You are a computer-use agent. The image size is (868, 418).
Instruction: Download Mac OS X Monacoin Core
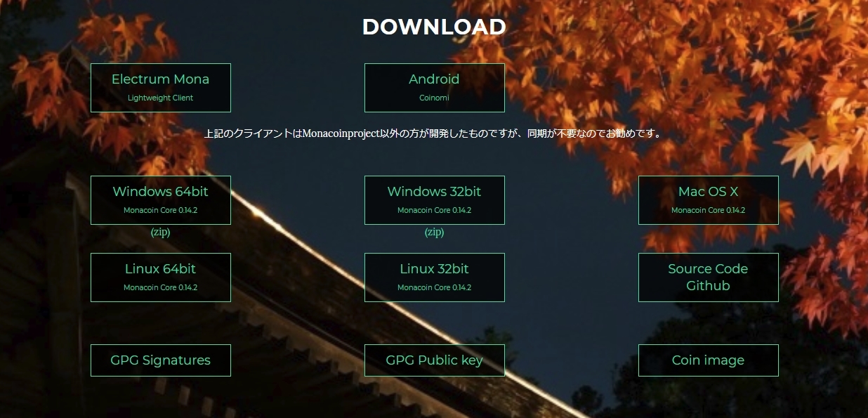(x=708, y=200)
